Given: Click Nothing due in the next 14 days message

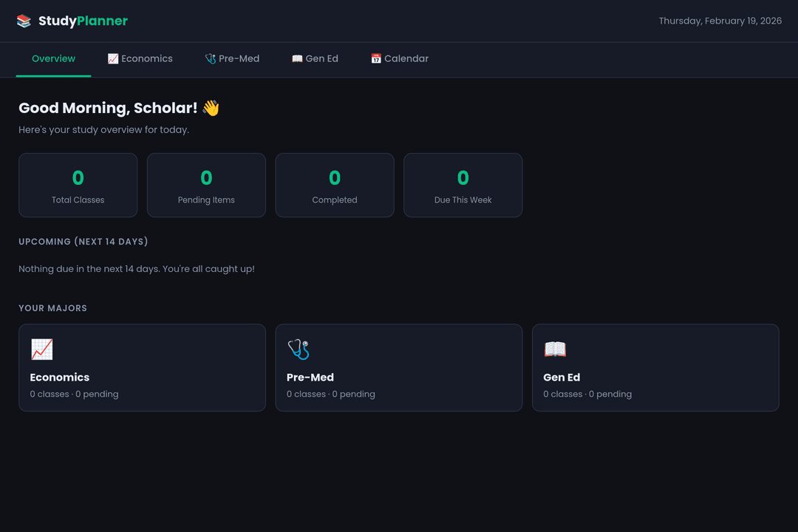Looking at the screenshot, I should [x=137, y=269].
